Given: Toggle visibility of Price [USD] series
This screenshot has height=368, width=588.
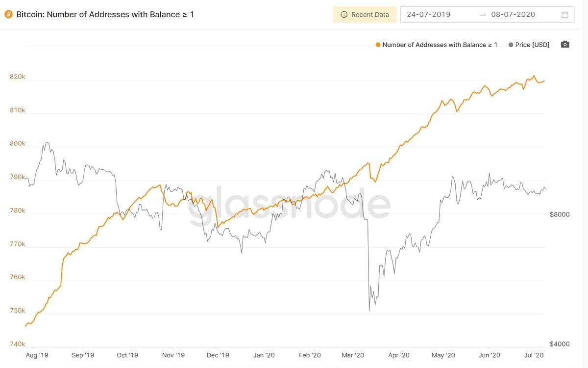Looking at the screenshot, I should pos(532,44).
